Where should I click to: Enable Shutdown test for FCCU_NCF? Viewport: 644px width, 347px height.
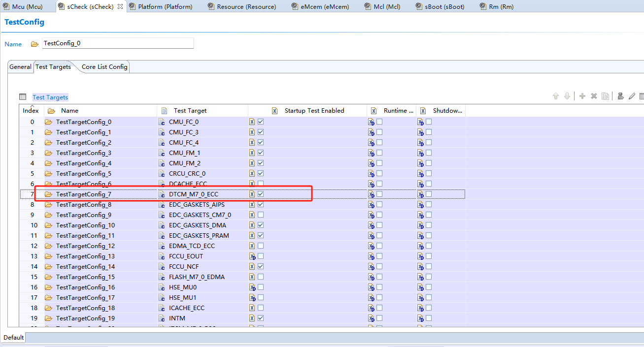pyautogui.click(x=429, y=266)
